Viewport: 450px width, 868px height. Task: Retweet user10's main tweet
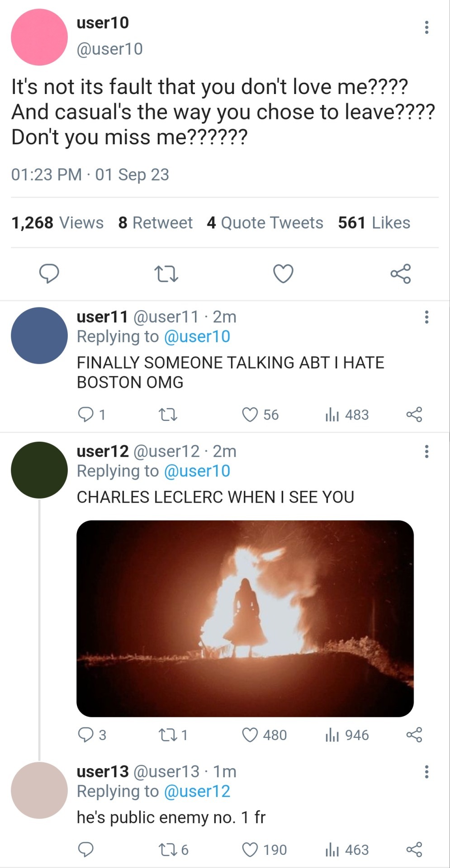(166, 274)
